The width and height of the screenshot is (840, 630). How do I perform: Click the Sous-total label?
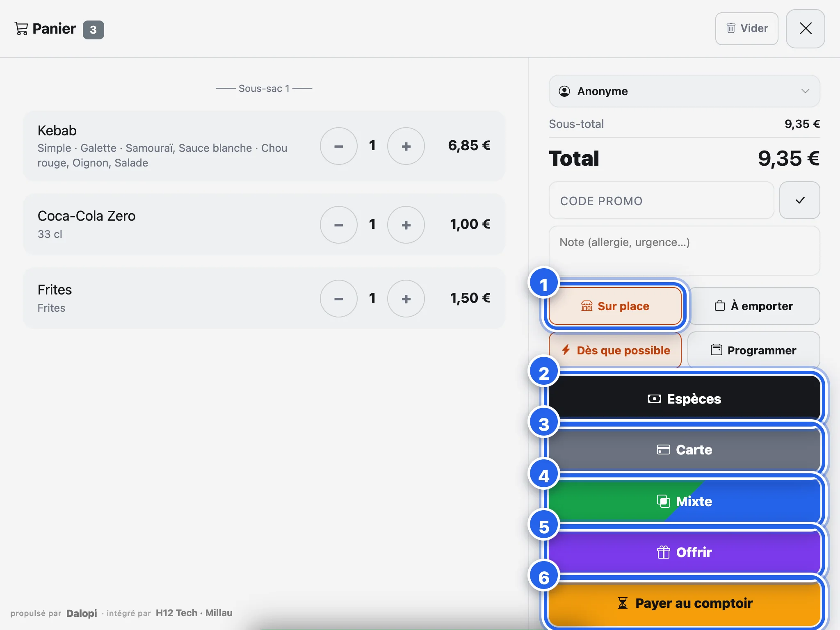(x=576, y=124)
